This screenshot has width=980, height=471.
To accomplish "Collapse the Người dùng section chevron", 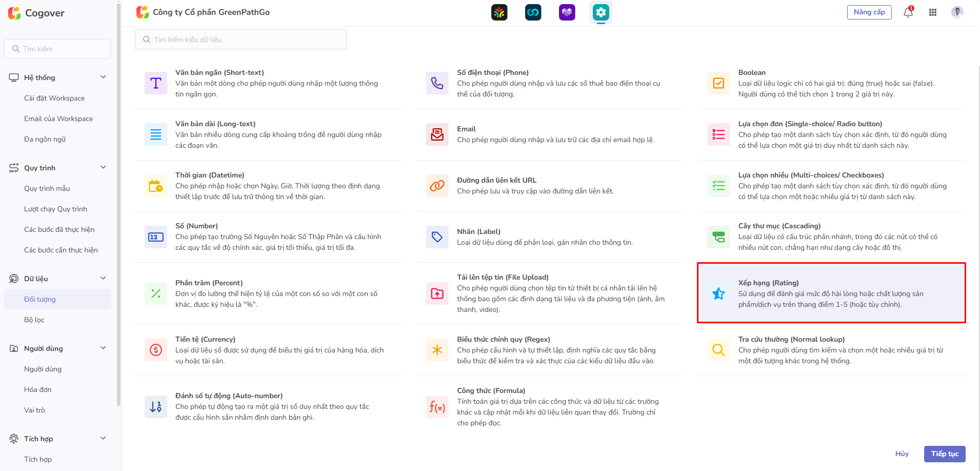I will [x=103, y=348].
